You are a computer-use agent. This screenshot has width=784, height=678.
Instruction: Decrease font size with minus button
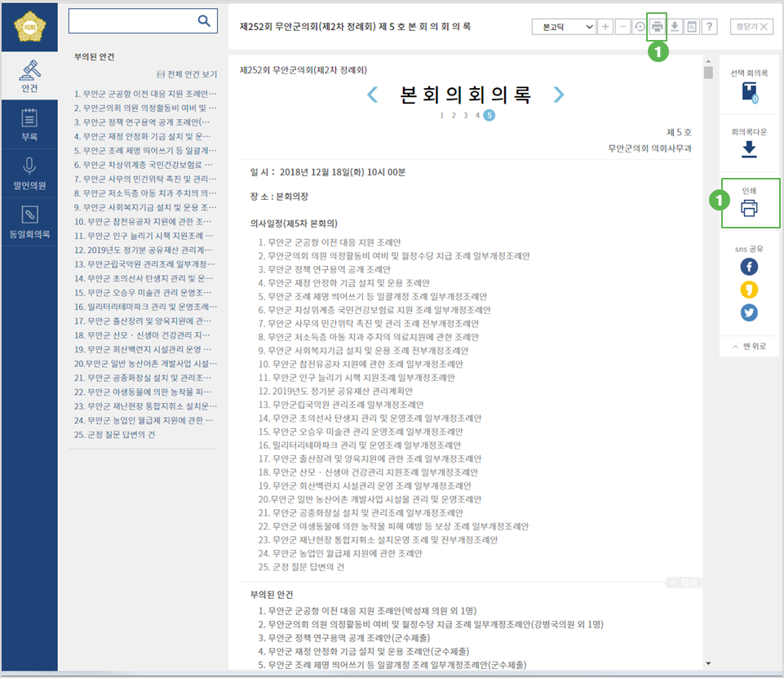coord(622,26)
